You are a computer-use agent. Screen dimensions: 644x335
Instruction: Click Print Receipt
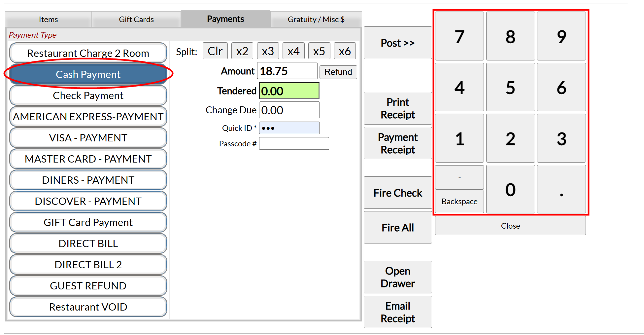click(x=398, y=108)
